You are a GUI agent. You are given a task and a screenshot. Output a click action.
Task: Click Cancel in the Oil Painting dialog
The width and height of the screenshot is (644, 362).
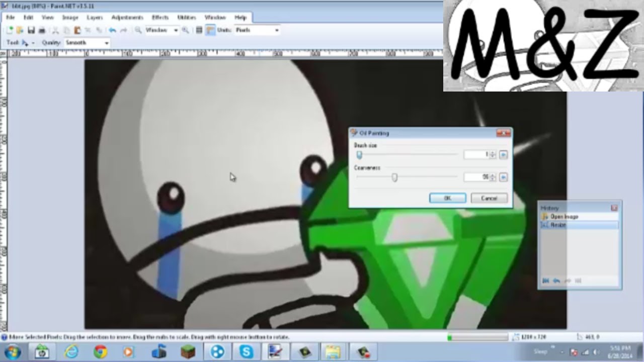point(489,198)
